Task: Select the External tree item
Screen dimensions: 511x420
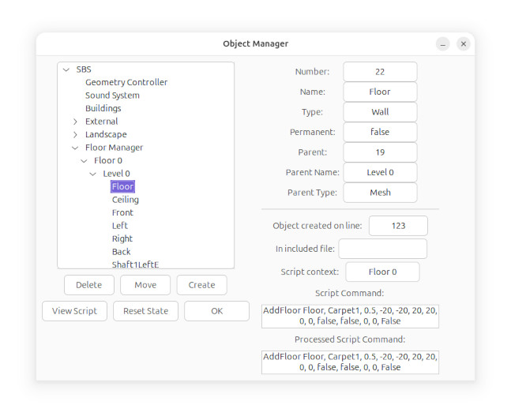Action: click(101, 122)
